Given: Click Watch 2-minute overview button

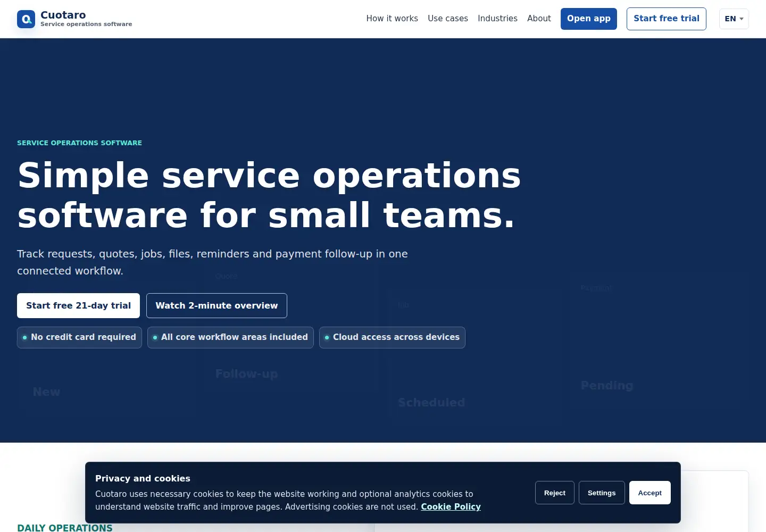Looking at the screenshot, I should [x=217, y=305].
